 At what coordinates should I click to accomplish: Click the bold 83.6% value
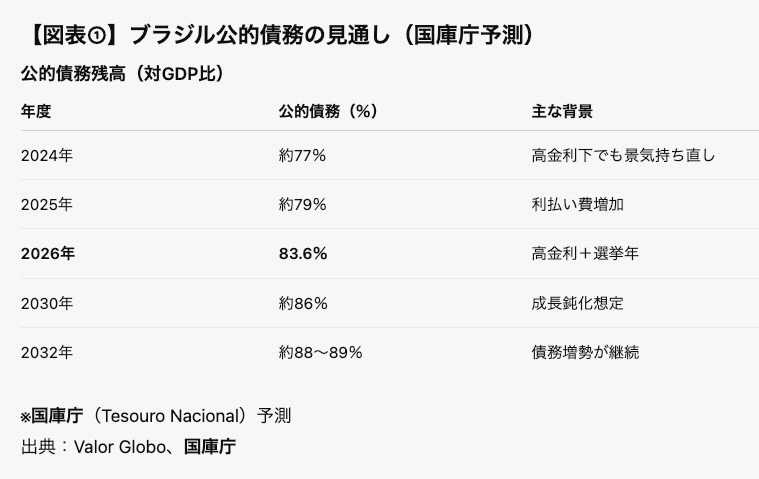click(302, 253)
